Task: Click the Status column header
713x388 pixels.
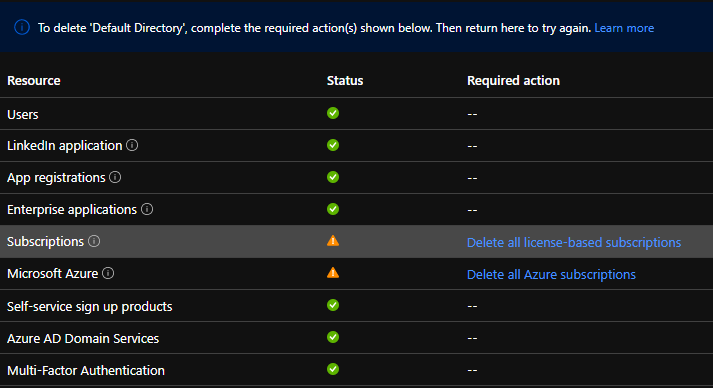Action: 345,81
